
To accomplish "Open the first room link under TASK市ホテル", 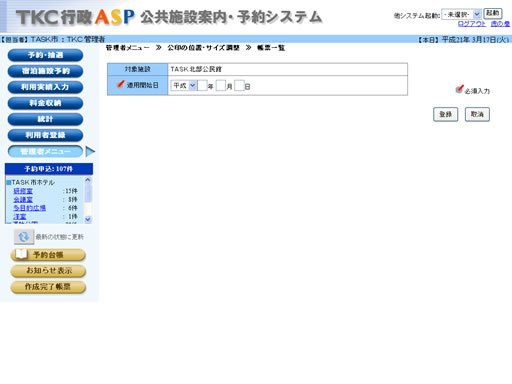I will [23, 191].
